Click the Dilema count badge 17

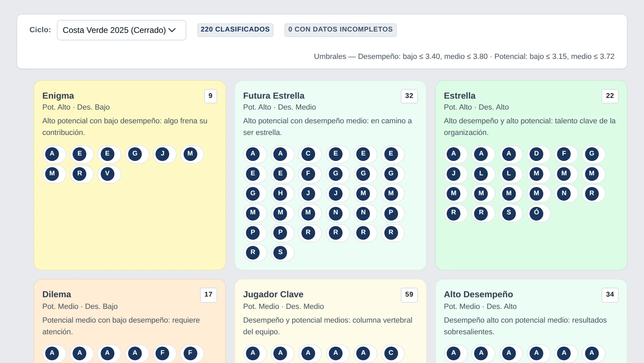point(209,295)
